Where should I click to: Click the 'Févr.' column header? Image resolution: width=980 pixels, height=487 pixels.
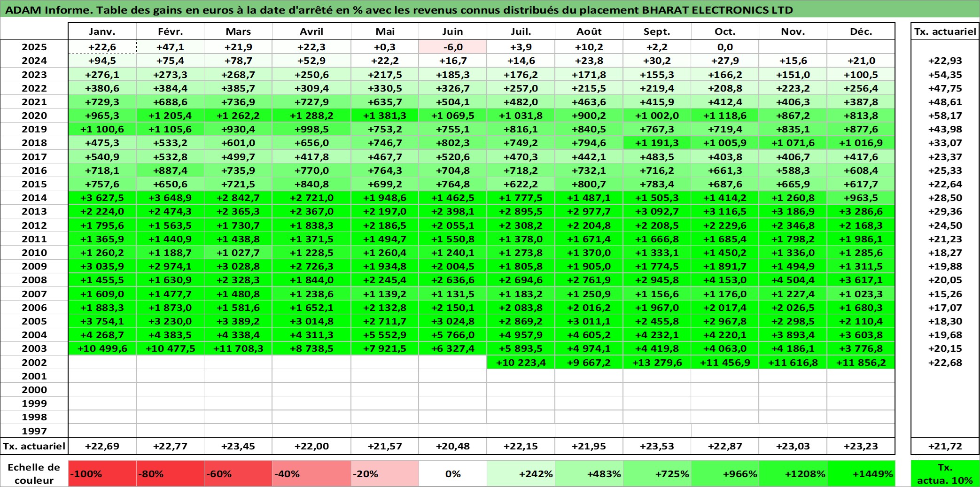point(170,31)
